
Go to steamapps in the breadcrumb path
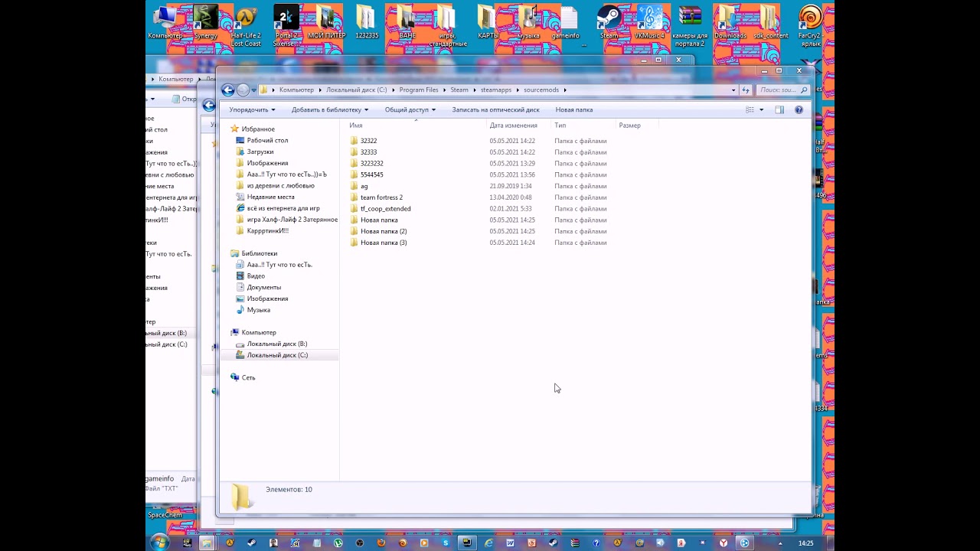[x=496, y=90]
